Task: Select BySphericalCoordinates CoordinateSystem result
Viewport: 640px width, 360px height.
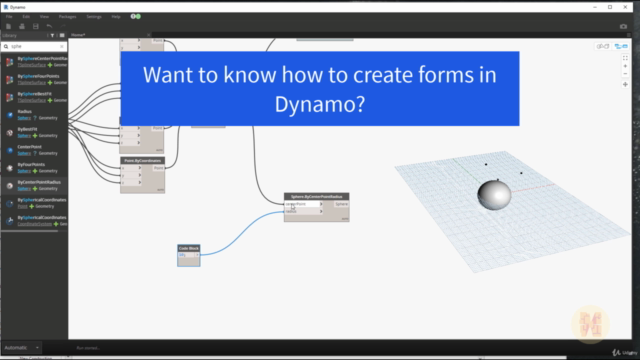Action: click(34, 221)
